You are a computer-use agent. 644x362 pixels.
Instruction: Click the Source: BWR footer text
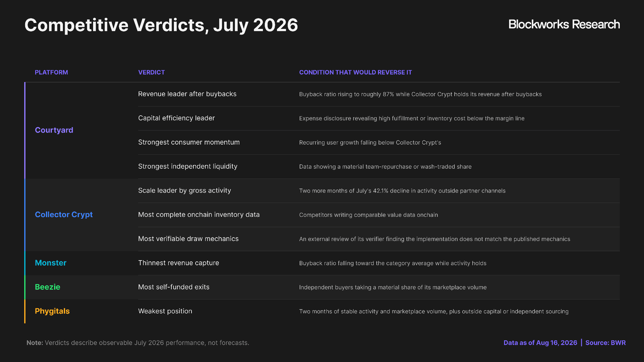pos(605,343)
